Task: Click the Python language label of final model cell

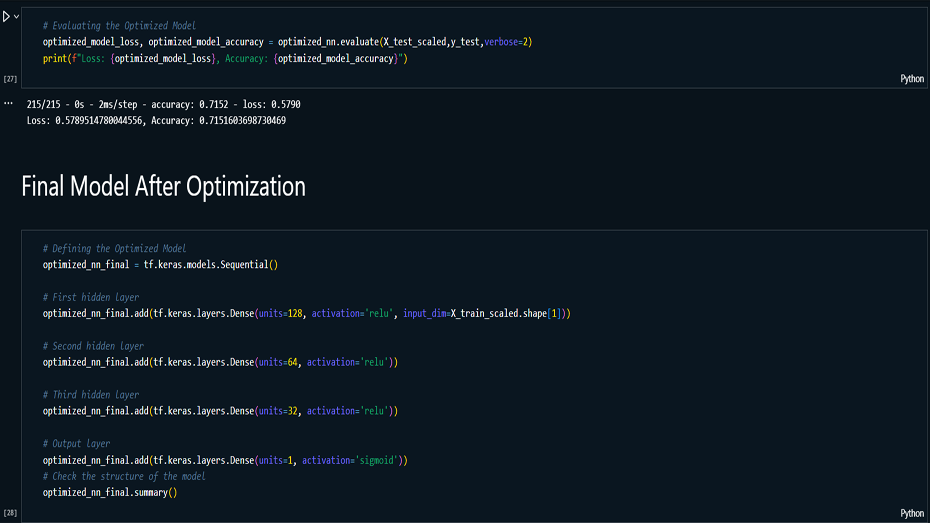Action: [912, 513]
